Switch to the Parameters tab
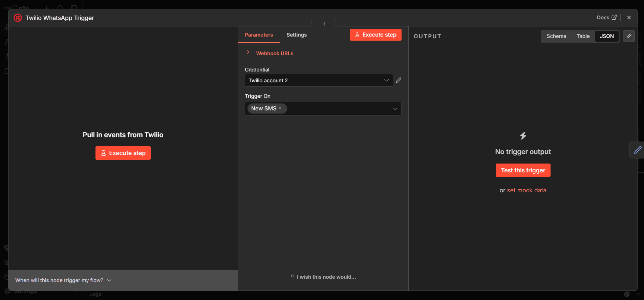644x300 pixels. coord(259,35)
